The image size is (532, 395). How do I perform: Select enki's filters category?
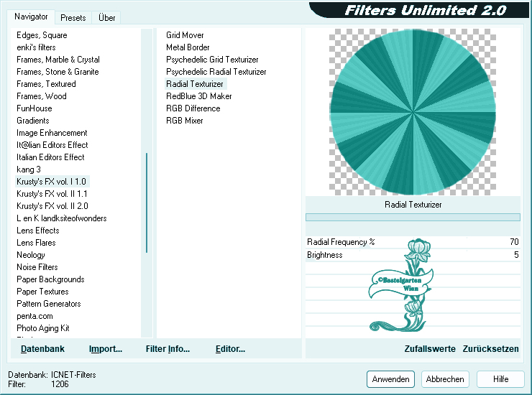(36, 47)
